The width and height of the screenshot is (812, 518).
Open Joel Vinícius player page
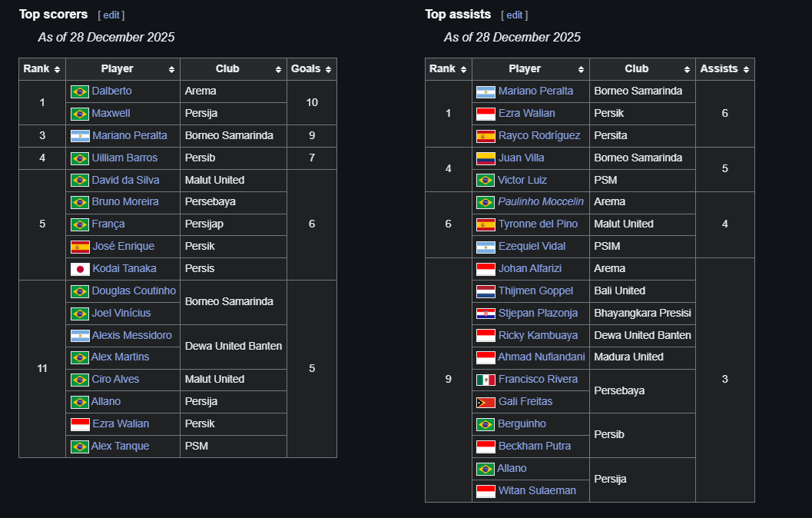click(x=121, y=313)
